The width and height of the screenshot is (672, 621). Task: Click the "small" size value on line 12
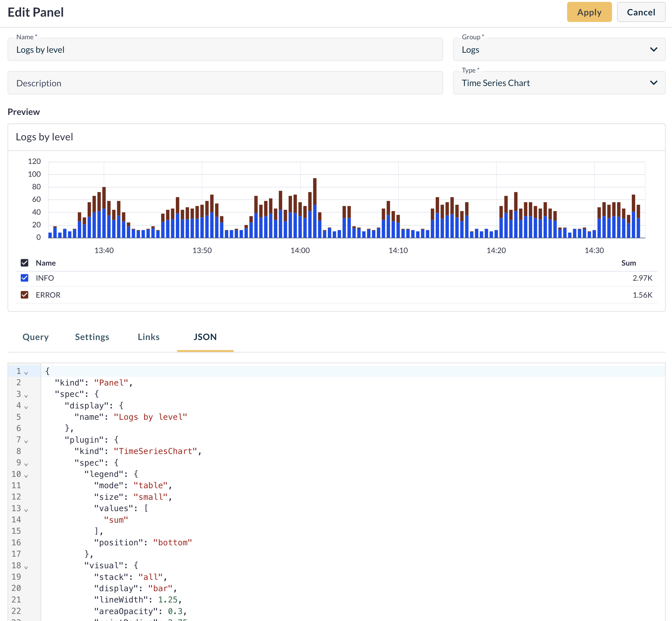point(150,497)
